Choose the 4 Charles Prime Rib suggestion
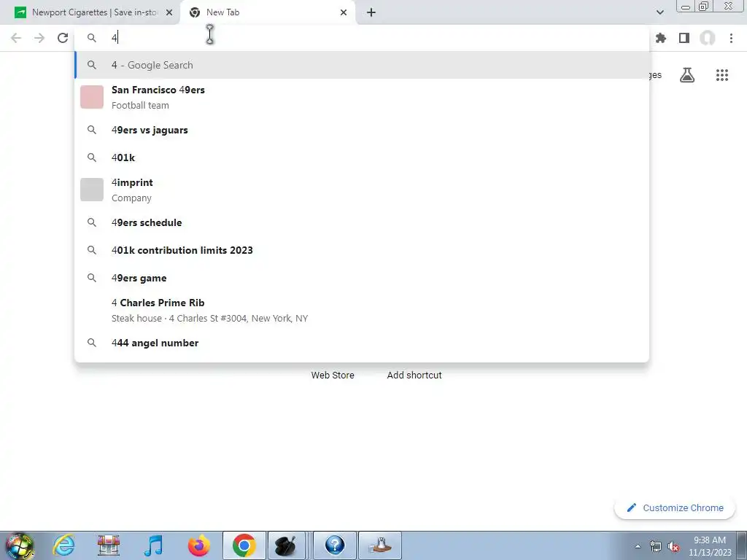 coord(362,310)
